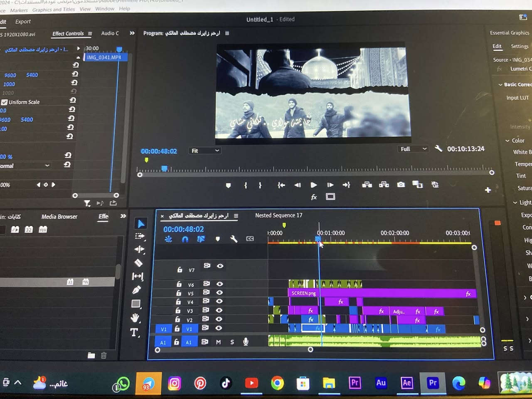Switch to the Export workspace tab
This screenshot has width=532, height=399.
[23, 22]
